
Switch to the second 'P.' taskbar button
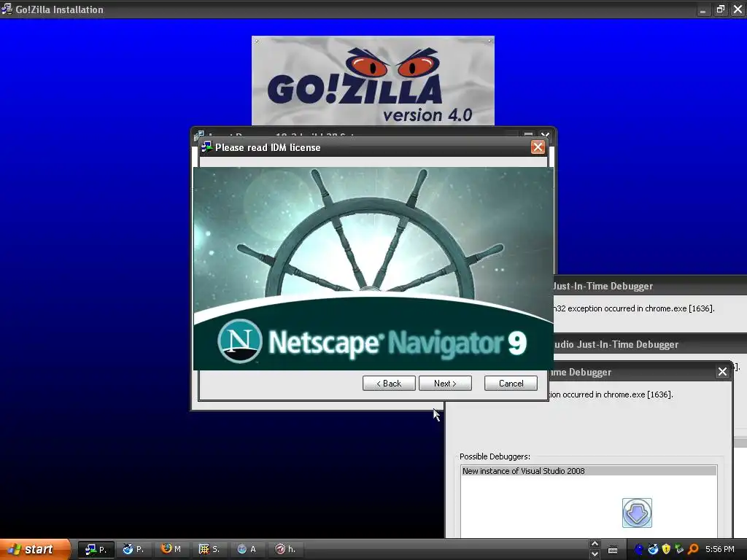pyautogui.click(x=133, y=549)
